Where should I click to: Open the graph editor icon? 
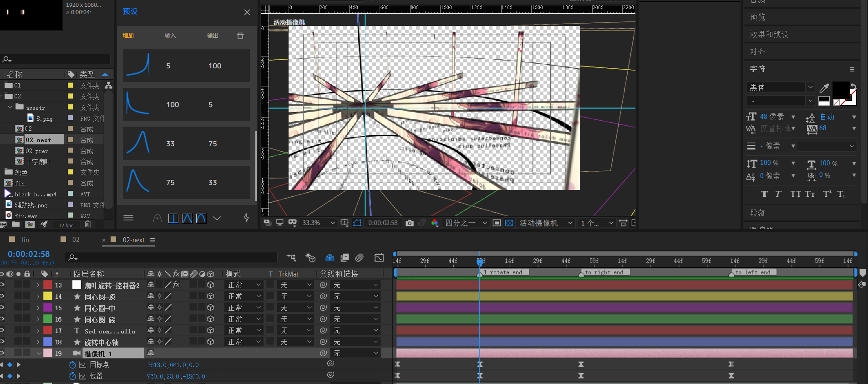(x=379, y=258)
